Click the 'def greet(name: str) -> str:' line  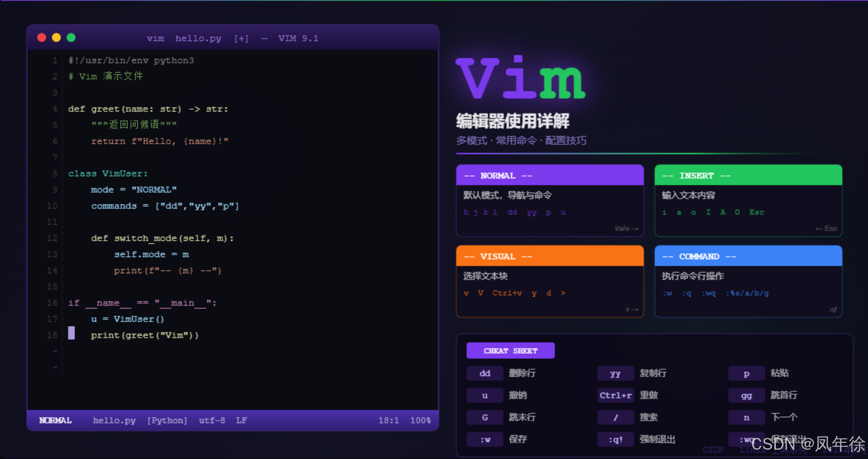pos(148,109)
